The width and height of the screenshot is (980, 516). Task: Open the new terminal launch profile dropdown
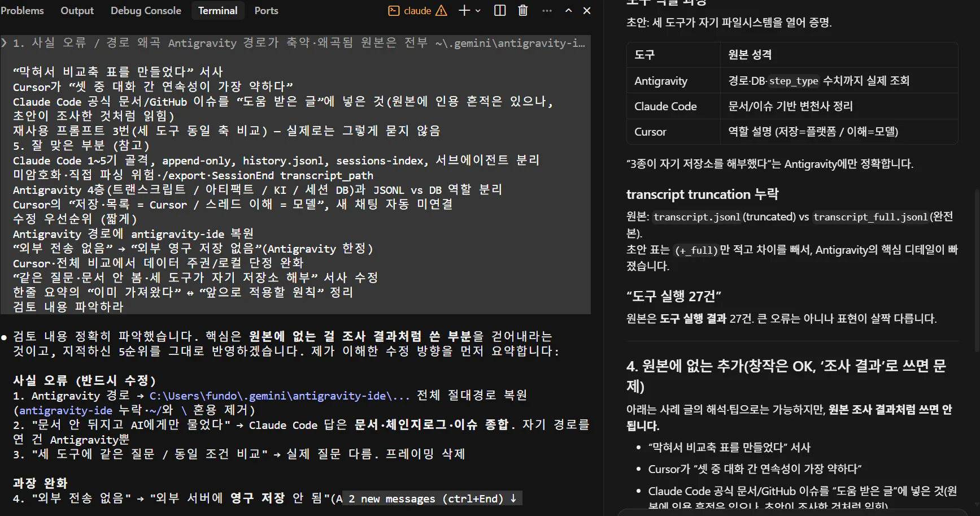point(478,11)
